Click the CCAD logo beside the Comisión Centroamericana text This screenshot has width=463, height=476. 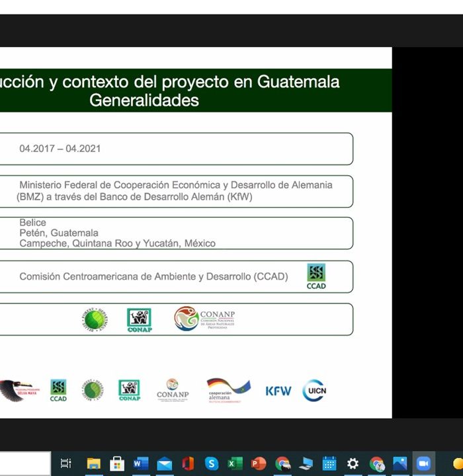point(316,276)
